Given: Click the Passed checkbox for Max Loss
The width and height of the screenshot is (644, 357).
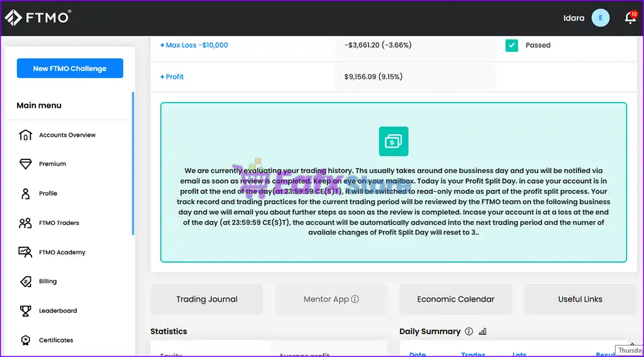Looking at the screenshot, I should coord(512,45).
